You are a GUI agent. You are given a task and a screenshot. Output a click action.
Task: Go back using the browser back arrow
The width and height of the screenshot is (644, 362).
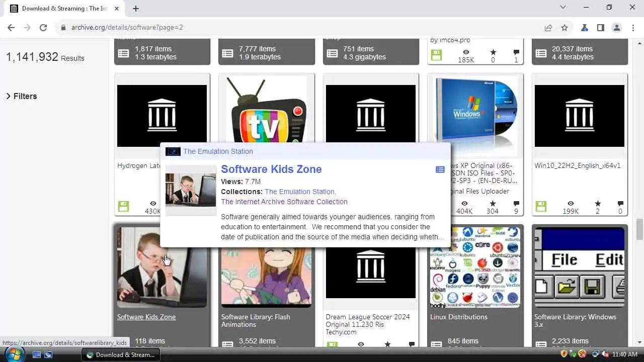11,28
